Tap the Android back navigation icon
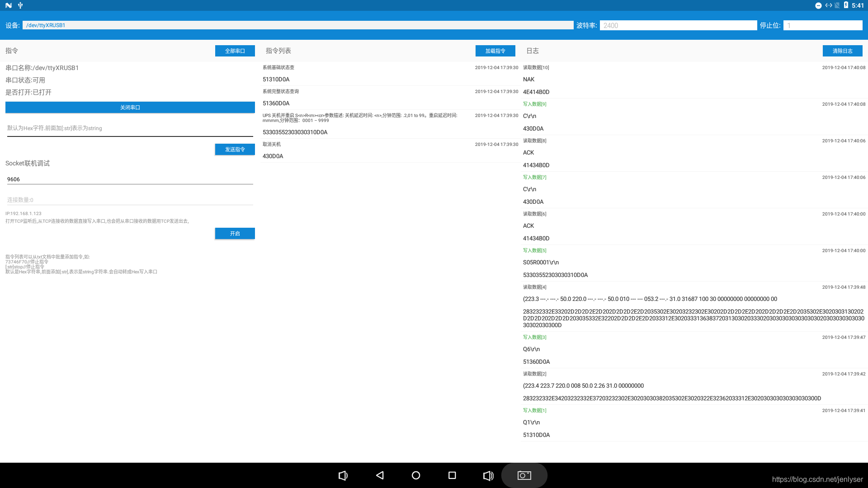The height and width of the screenshot is (488, 868). click(380, 475)
